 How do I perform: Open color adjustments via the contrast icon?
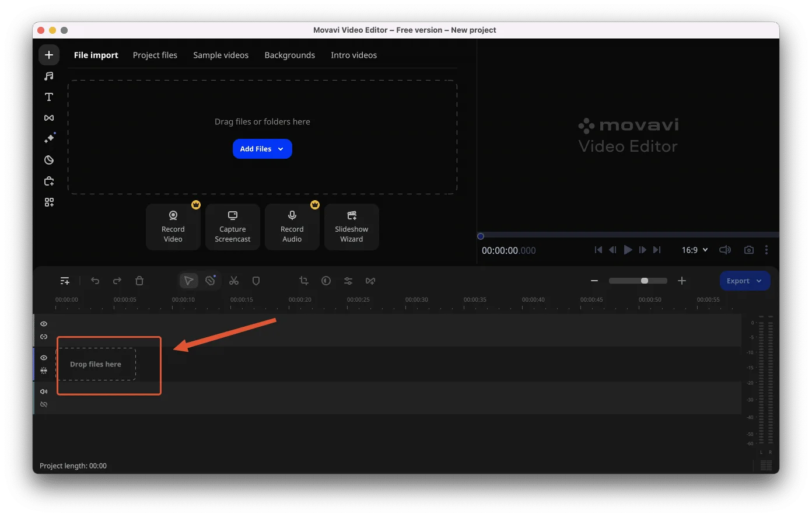[326, 281]
